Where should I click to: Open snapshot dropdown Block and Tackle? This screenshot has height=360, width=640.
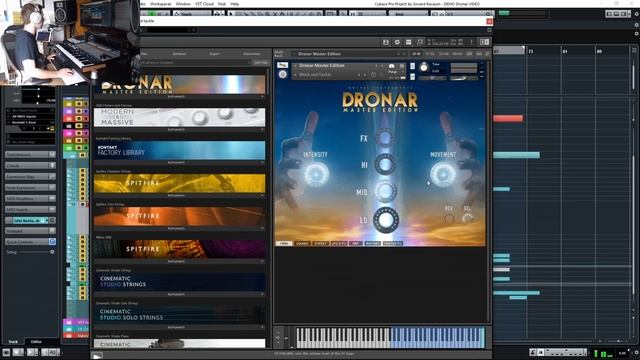[x=295, y=75]
